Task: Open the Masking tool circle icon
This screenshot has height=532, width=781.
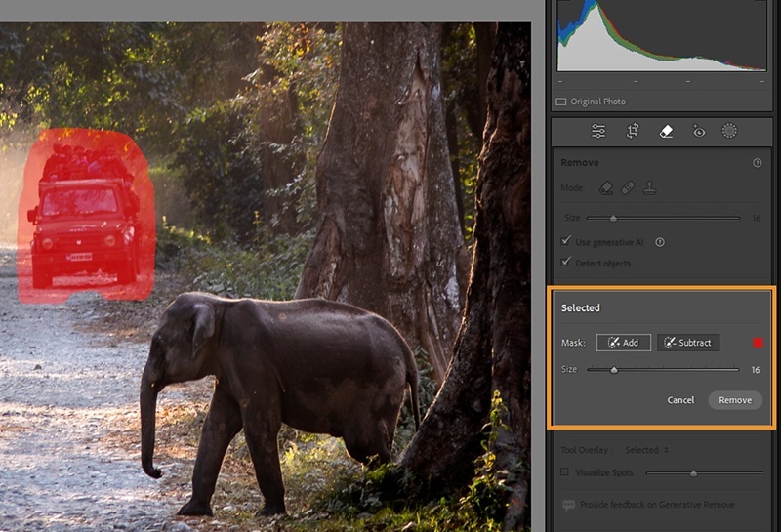Action: 729,131
